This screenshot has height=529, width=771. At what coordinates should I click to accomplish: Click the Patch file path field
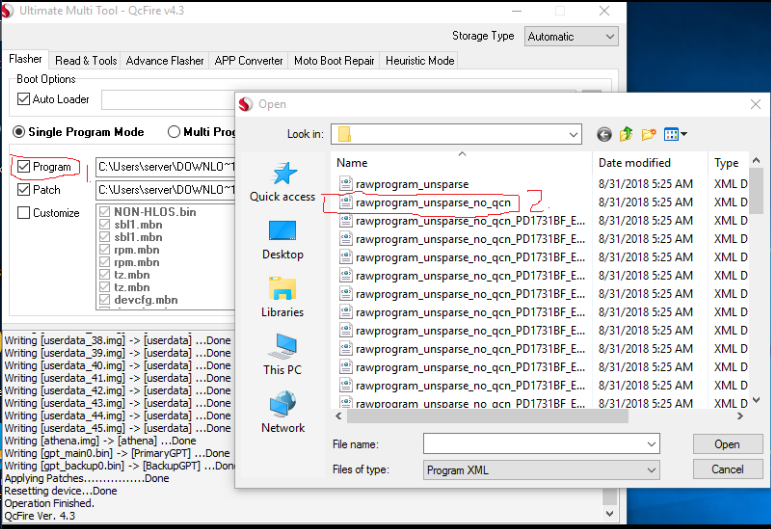coord(166,190)
